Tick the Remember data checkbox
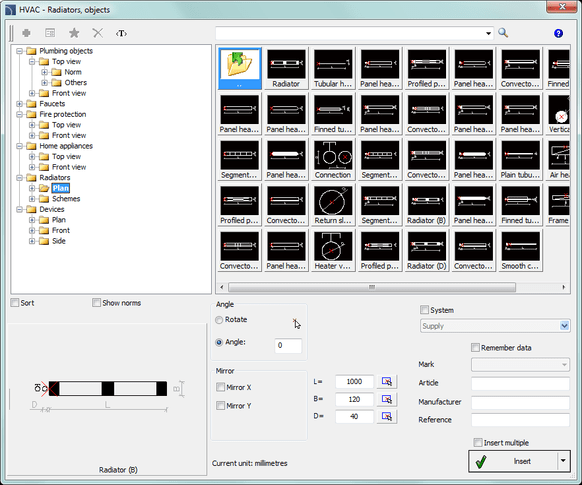Image resolution: width=582 pixels, height=485 pixels. tap(475, 347)
